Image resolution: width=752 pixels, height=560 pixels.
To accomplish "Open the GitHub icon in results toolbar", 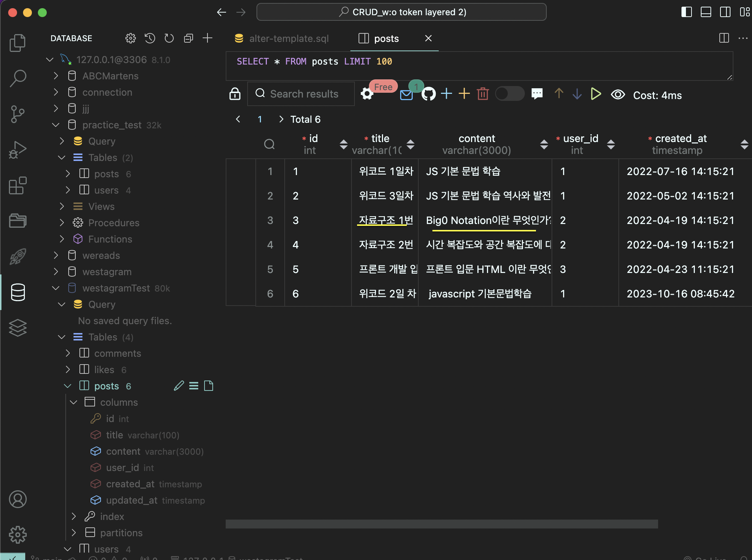I will point(428,94).
